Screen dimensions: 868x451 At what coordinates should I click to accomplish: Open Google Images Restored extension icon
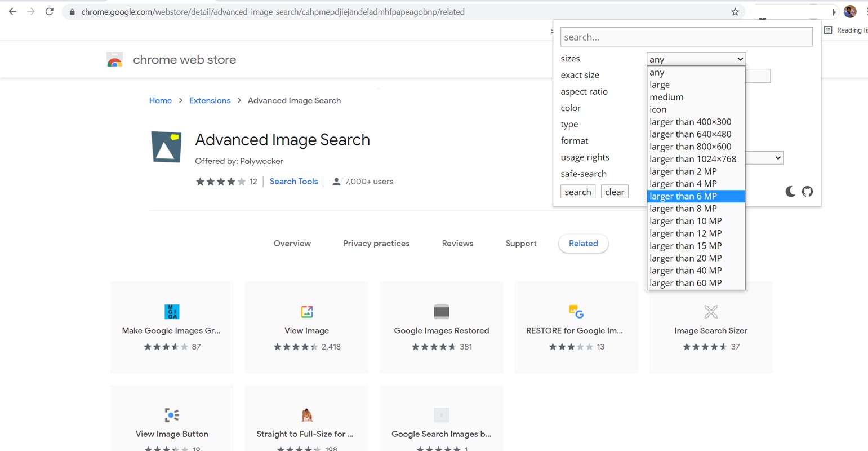tap(442, 311)
